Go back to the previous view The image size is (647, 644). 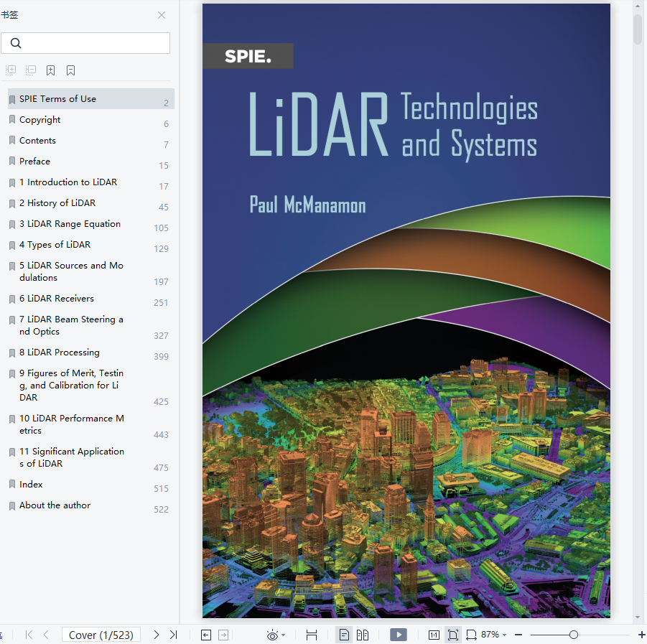click(206, 635)
